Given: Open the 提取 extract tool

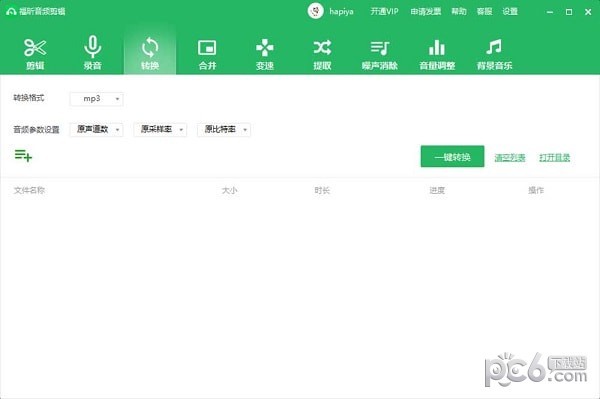Looking at the screenshot, I should (x=322, y=54).
